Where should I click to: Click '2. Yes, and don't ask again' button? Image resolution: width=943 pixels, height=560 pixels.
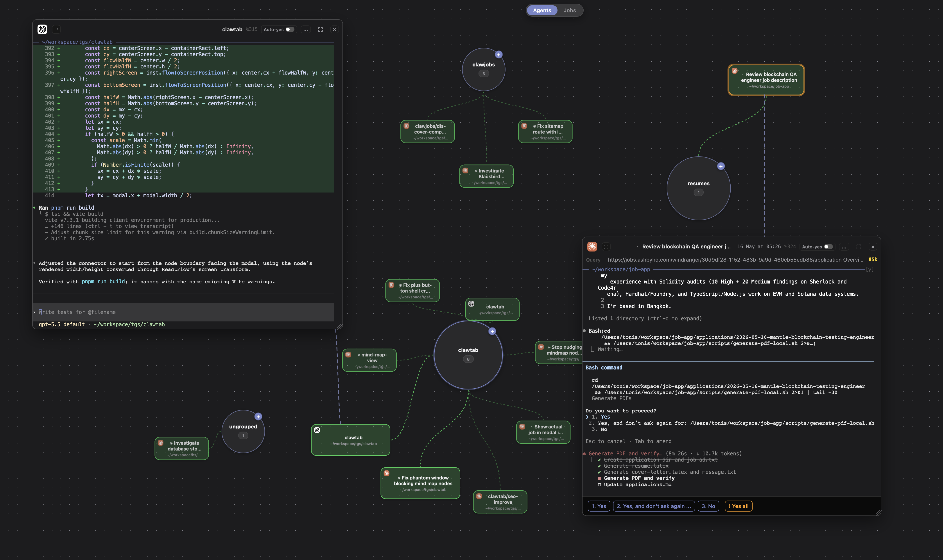tap(653, 506)
